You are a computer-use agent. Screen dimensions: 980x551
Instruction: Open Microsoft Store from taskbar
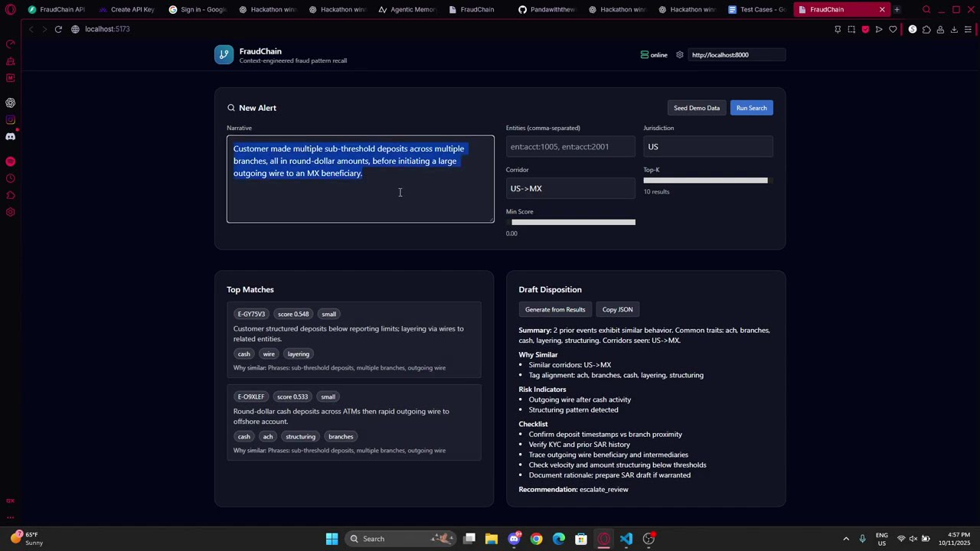581,539
